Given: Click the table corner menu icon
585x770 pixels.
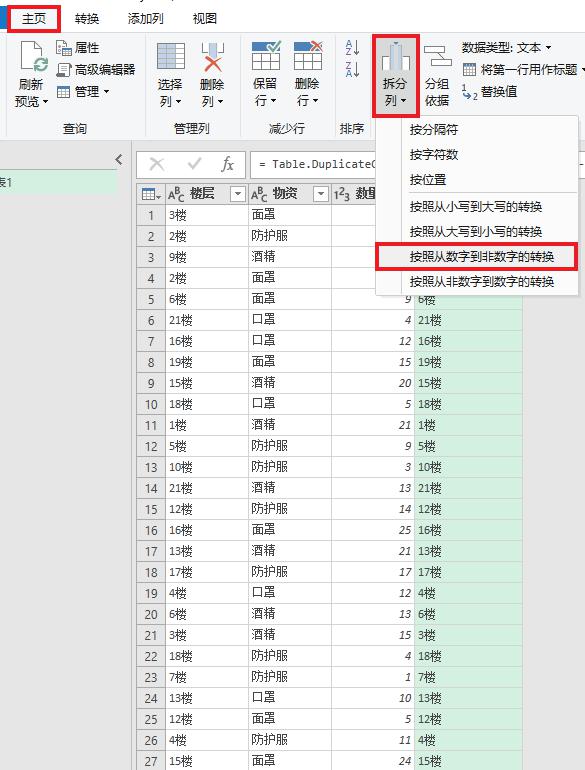Looking at the screenshot, I should [151, 194].
